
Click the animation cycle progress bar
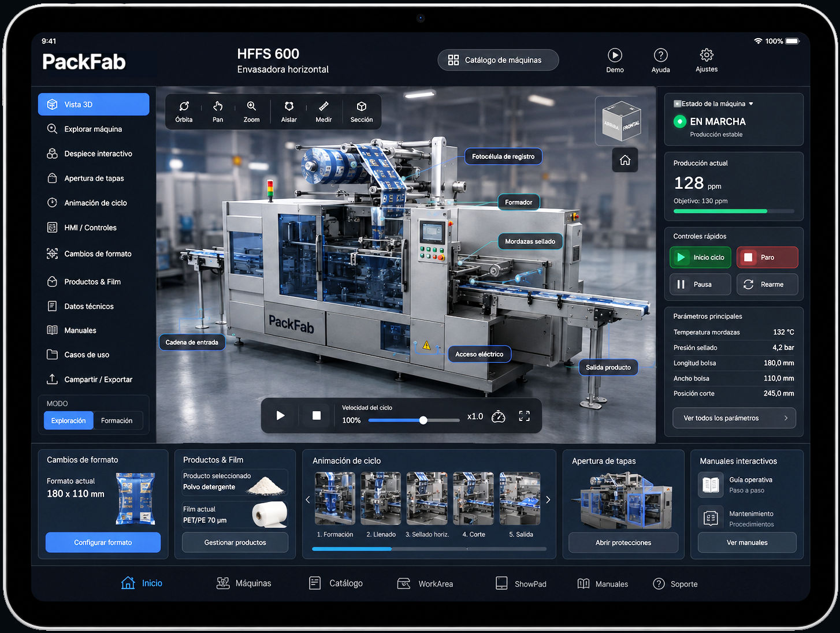[429, 549]
